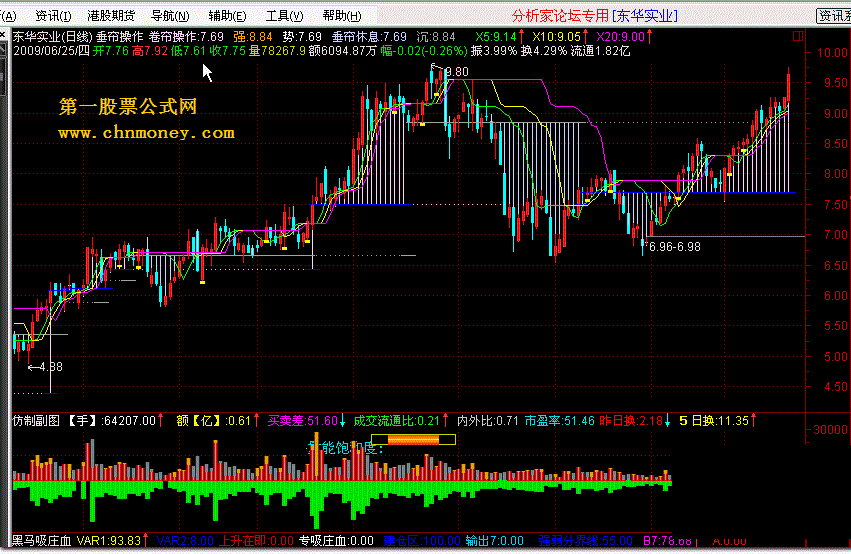Click the volume value 量78267.9
851x554 pixels.
pyautogui.click(x=277, y=51)
